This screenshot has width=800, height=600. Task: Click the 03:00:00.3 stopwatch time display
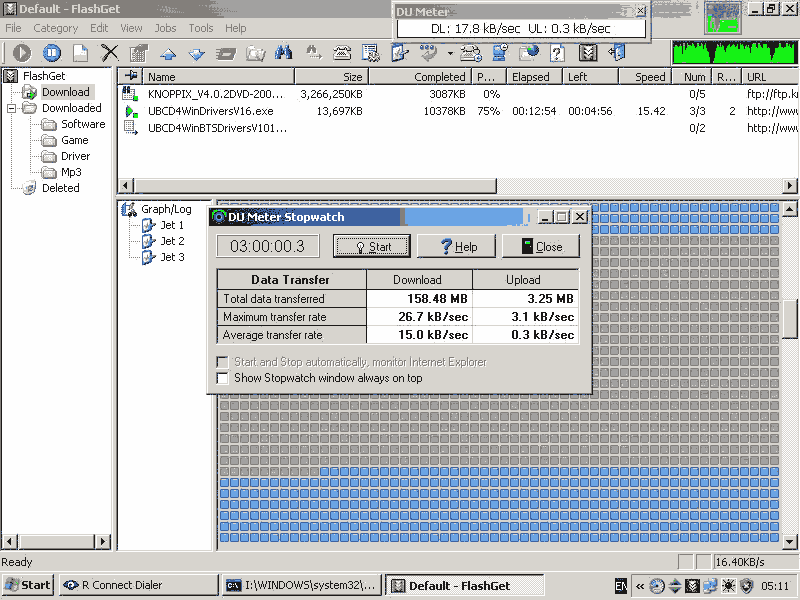268,246
